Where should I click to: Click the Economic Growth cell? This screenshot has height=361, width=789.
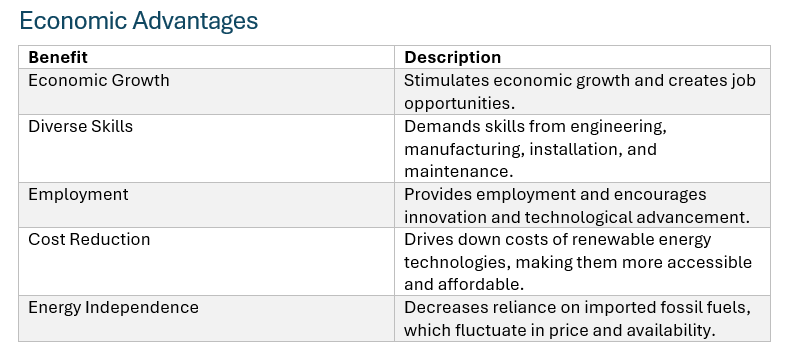(206, 92)
